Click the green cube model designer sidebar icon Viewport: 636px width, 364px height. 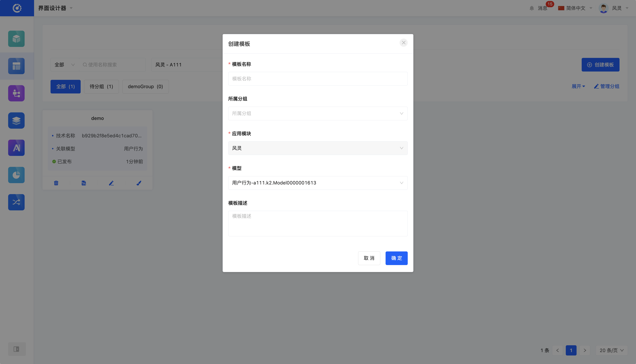(x=16, y=39)
